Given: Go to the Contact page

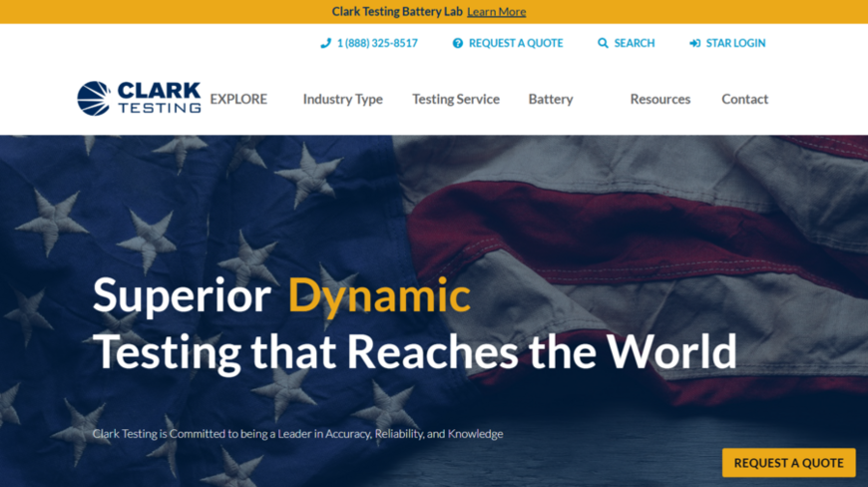Looking at the screenshot, I should 744,99.
